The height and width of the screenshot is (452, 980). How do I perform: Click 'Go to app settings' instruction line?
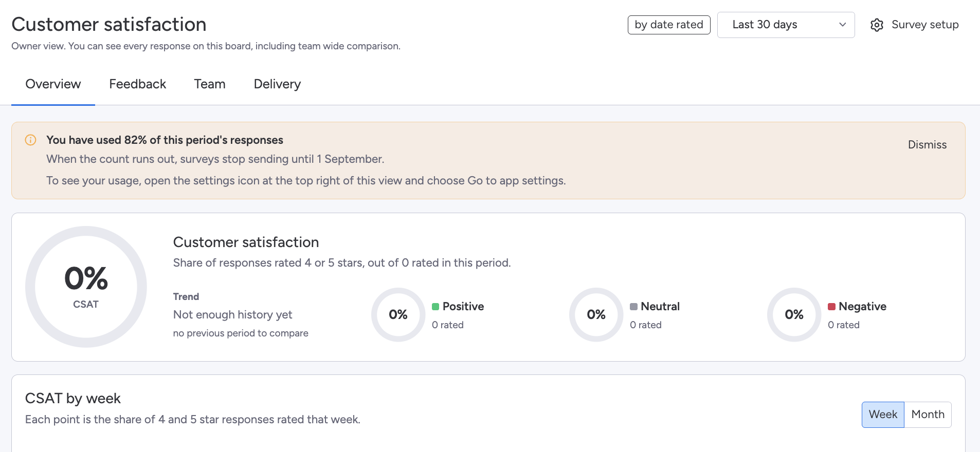[x=306, y=181]
